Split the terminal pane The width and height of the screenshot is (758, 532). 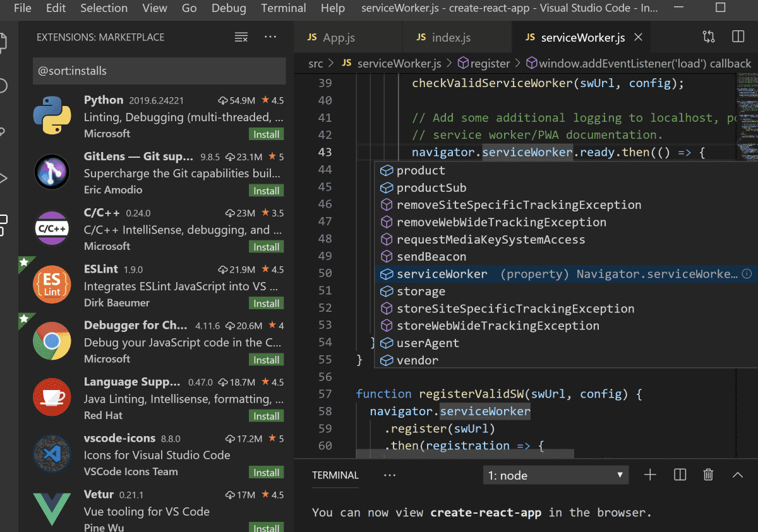[x=680, y=475]
